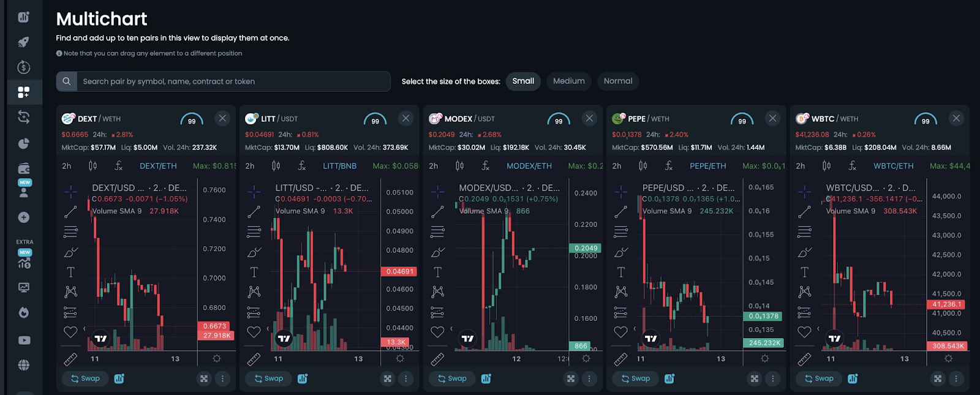Open indicators (fx) on the WBTC chart
This screenshot has height=395, width=980.
(852, 166)
